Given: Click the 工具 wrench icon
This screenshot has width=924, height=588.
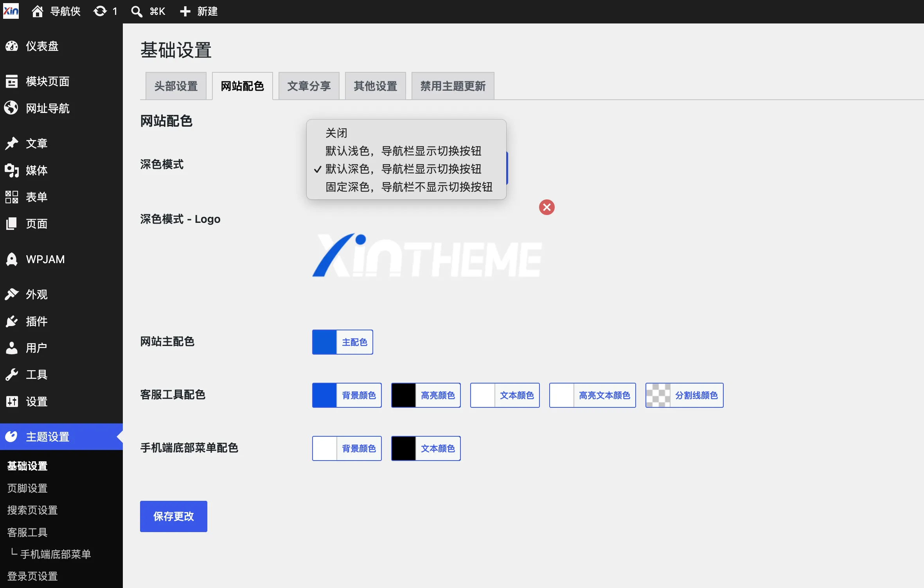Looking at the screenshot, I should (x=12, y=375).
